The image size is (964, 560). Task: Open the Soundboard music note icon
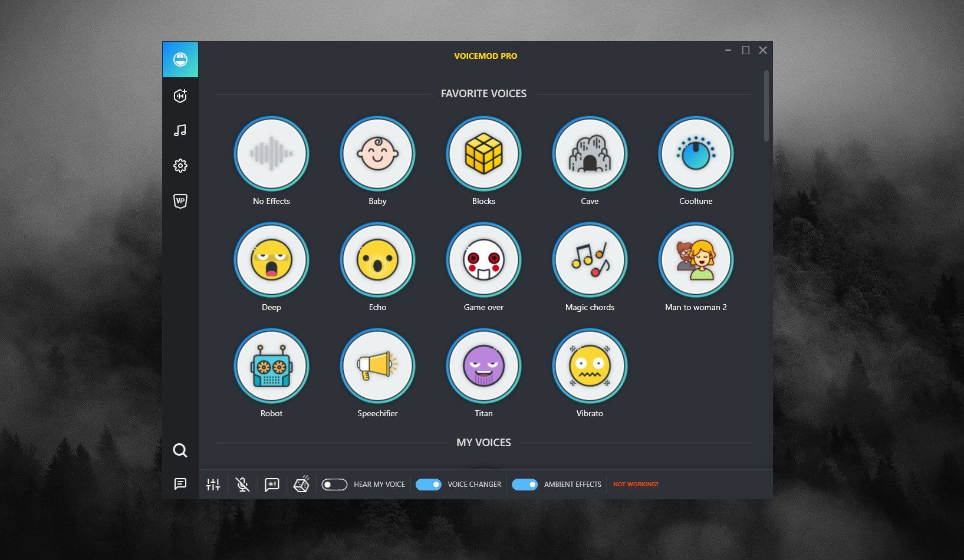click(x=180, y=130)
